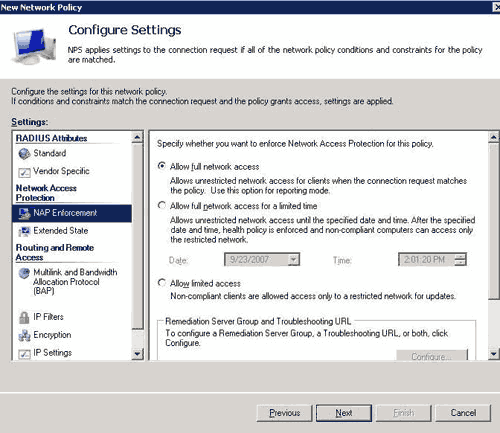Image resolution: width=500 pixels, height=433 pixels.
Task: Click the RADIUS Attributes heading
Action: coord(51,138)
